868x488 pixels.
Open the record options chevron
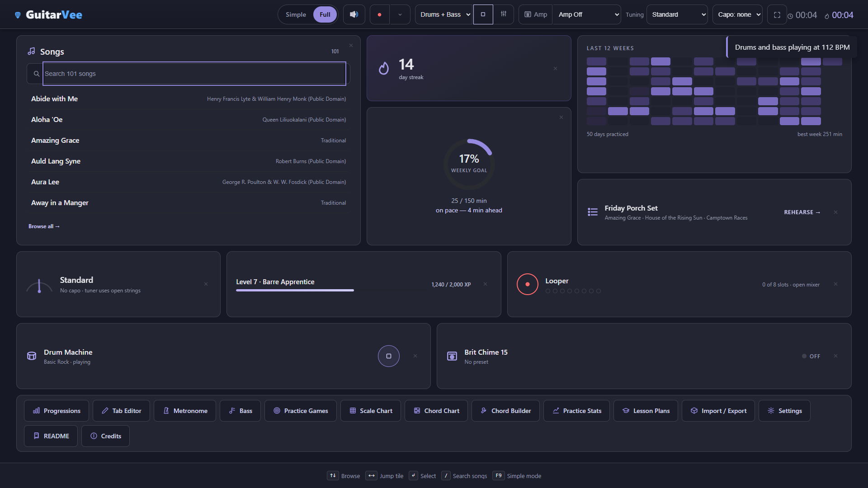(x=400, y=14)
